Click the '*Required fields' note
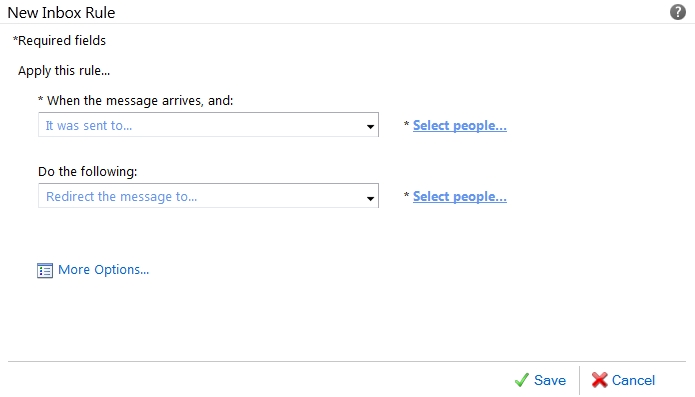 (59, 41)
